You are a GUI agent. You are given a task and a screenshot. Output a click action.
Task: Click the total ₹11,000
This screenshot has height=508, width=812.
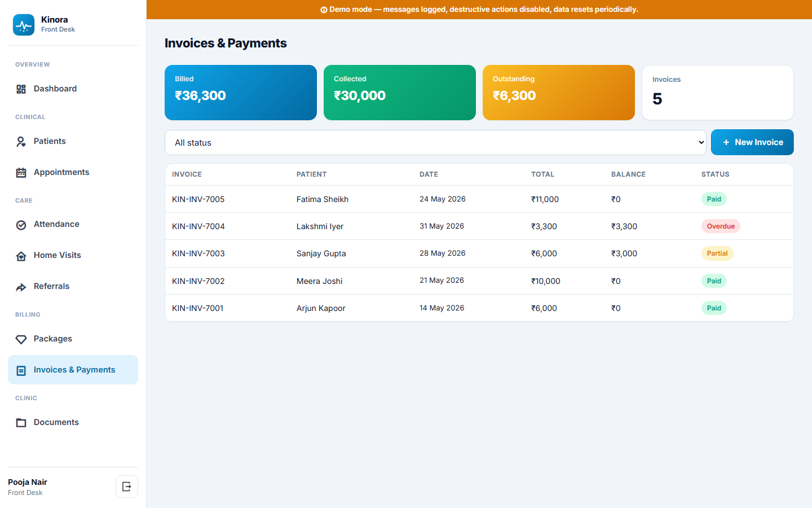545,199
